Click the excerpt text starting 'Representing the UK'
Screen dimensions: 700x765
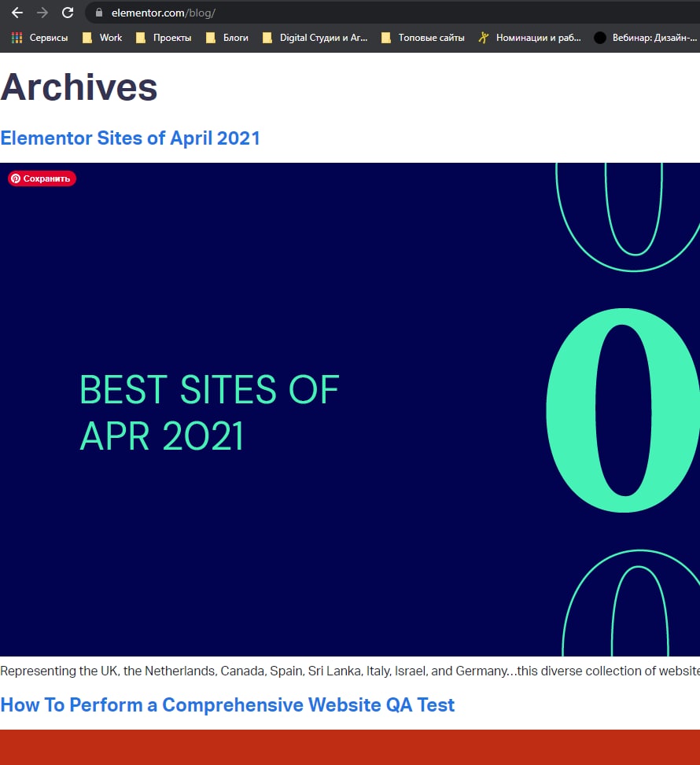350,671
